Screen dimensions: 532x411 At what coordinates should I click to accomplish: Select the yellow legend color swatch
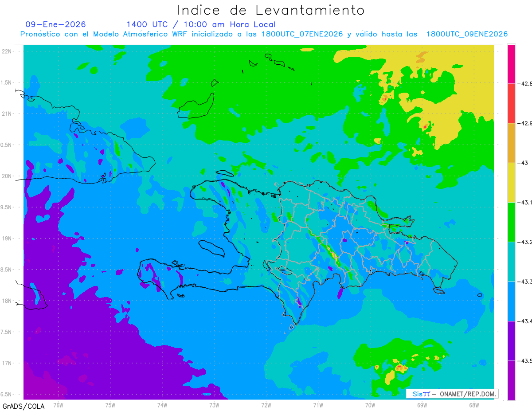click(511, 182)
